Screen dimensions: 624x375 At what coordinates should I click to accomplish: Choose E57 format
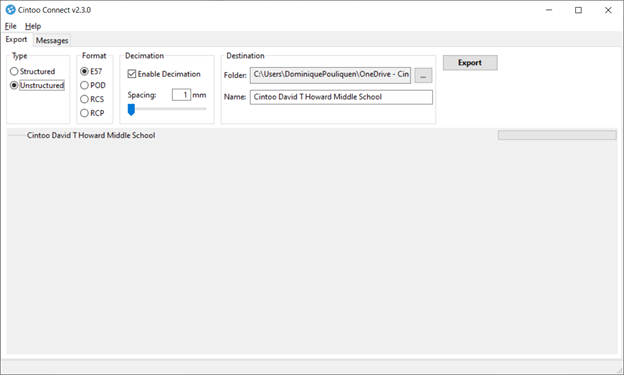click(x=91, y=71)
